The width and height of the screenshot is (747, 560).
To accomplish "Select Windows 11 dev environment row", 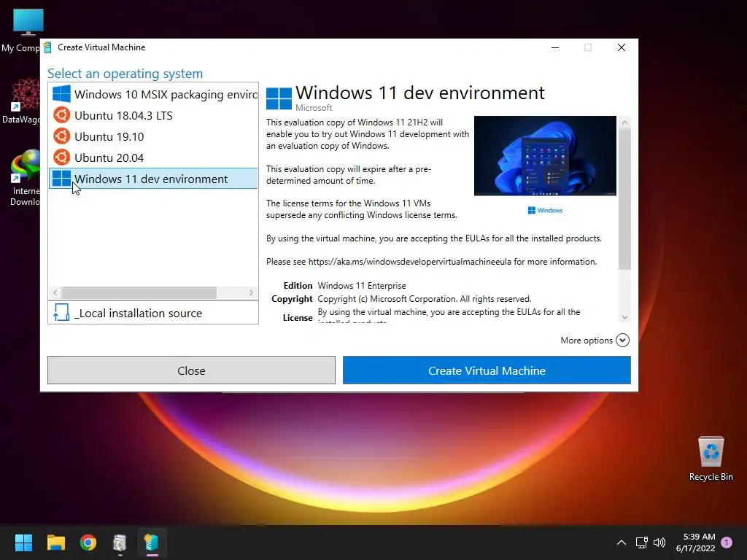I will pos(153,178).
